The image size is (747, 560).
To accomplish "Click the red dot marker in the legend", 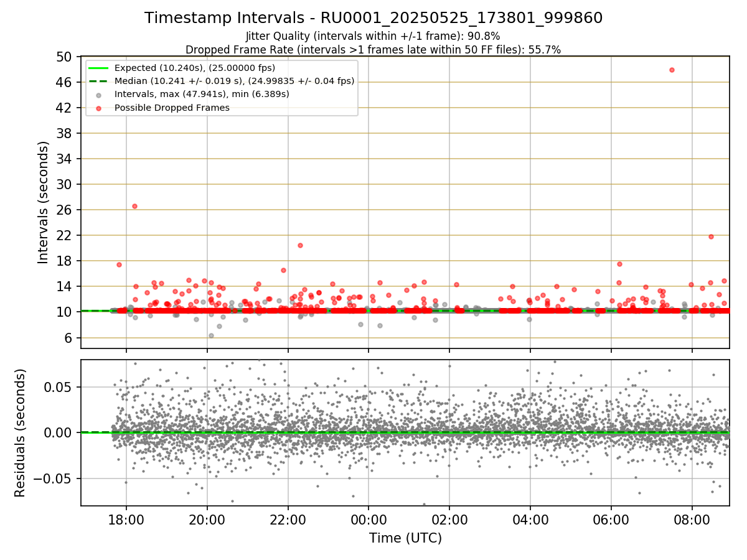I will [99, 108].
